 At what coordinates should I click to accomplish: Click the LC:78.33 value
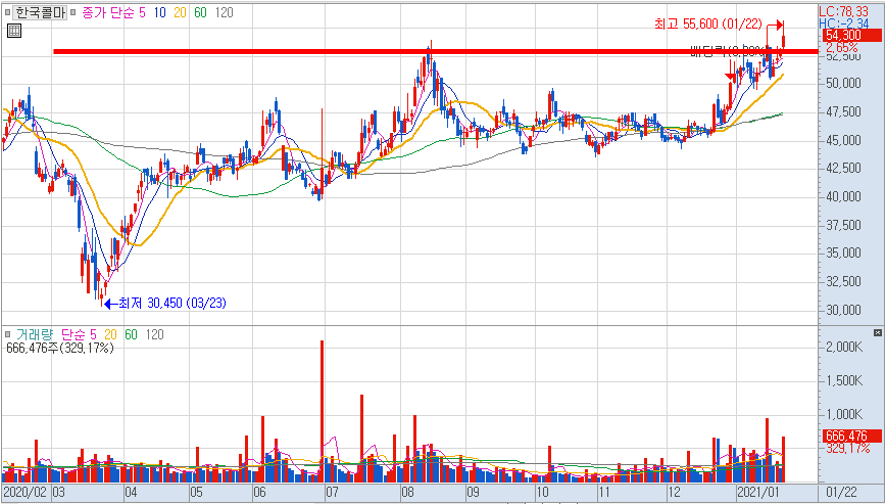(x=844, y=11)
